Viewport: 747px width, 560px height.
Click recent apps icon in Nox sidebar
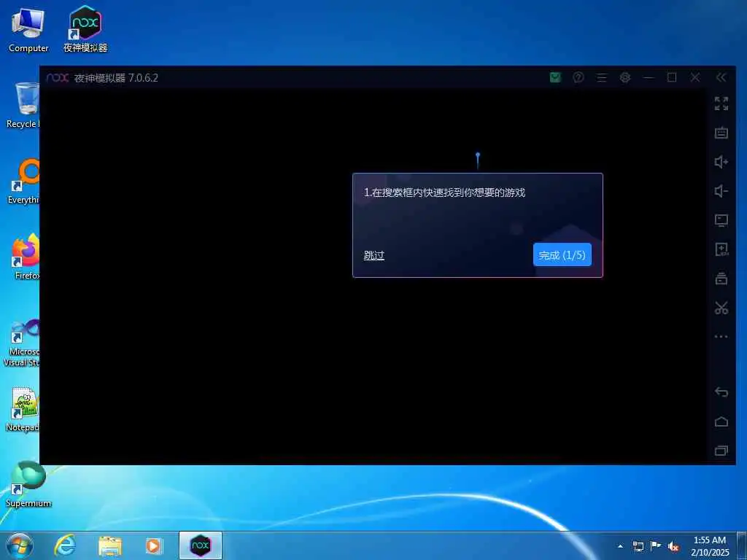[x=721, y=451]
